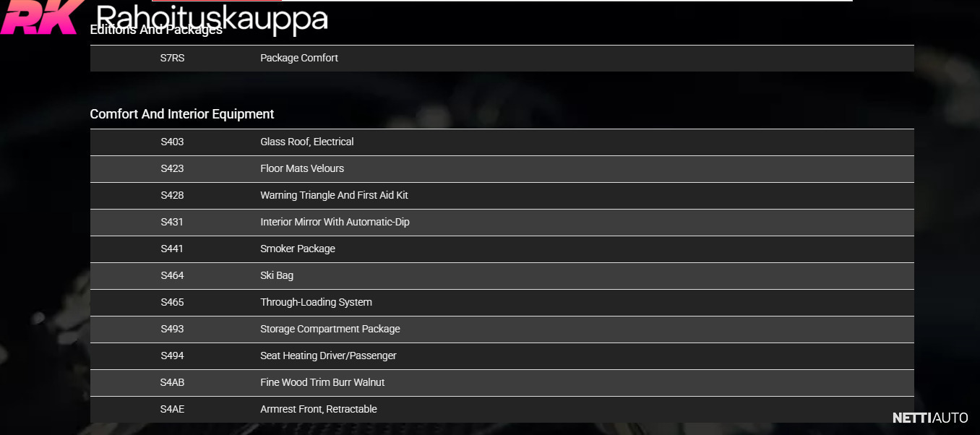This screenshot has height=435, width=980.
Task: Select Armrest Front, Retractable entry
Action: pyautogui.click(x=318, y=410)
